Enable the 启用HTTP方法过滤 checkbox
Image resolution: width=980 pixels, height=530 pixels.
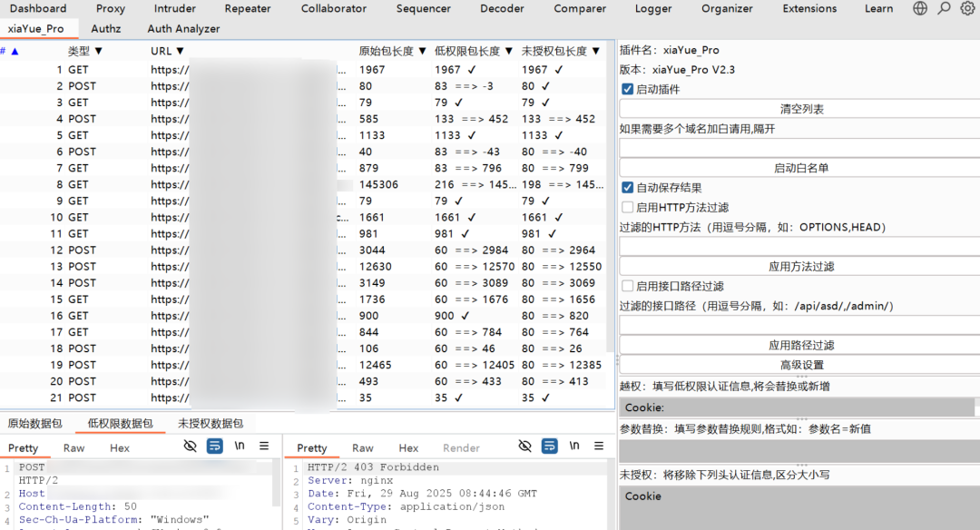(x=628, y=207)
